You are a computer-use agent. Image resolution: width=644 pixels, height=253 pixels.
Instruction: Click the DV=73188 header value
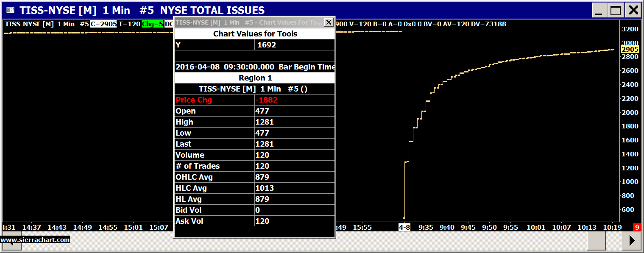tap(488, 24)
